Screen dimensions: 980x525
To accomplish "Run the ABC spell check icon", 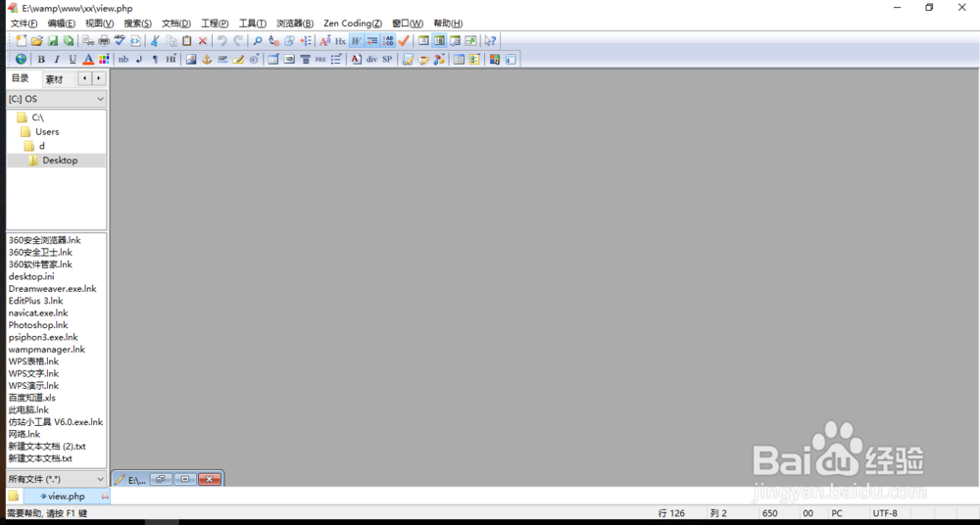I will (x=120, y=41).
